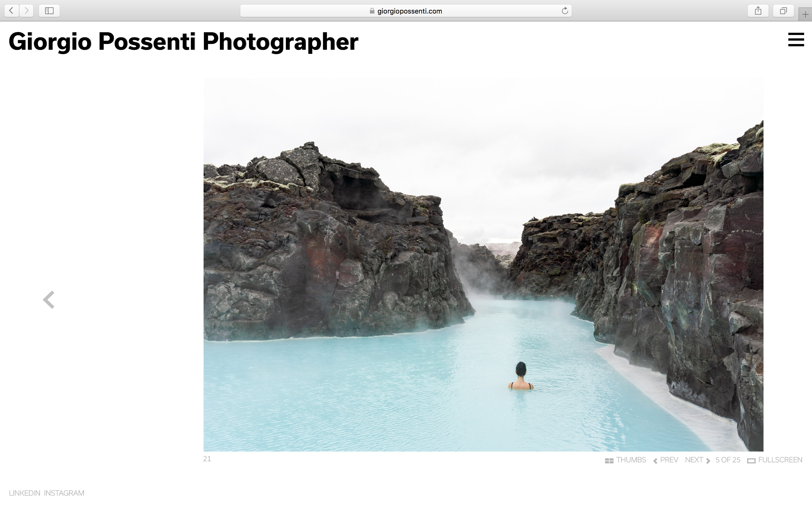Click the caption number '21'
The height and width of the screenshot is (508, 812).
point(207,459)
